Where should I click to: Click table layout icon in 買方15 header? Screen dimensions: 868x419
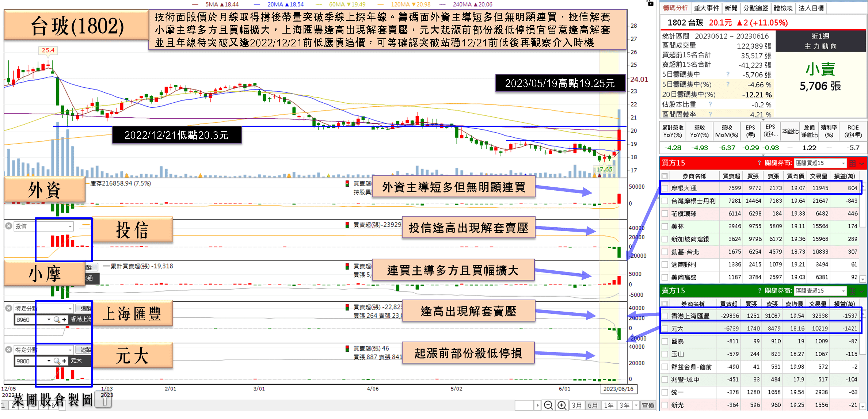point(852,163)
